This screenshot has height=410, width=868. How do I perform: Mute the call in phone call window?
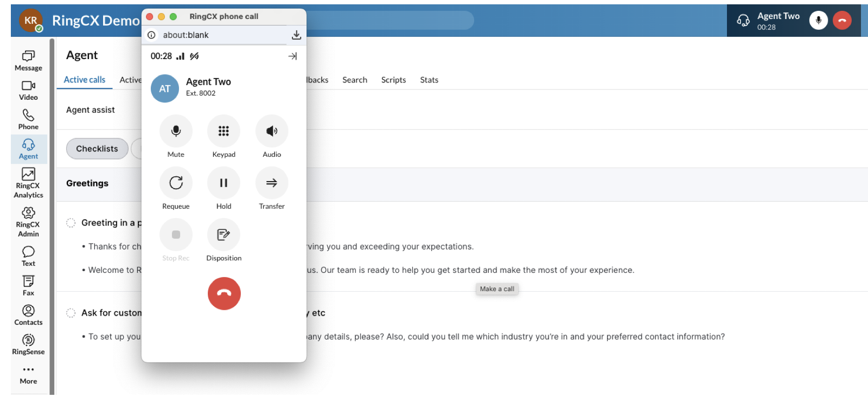pos(176,131)
